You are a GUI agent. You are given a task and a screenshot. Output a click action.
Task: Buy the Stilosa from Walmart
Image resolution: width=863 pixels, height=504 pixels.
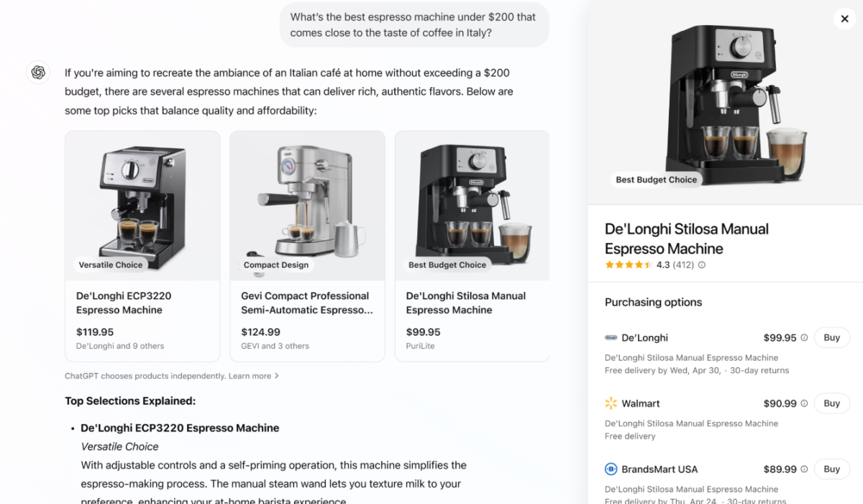(832, 403)
